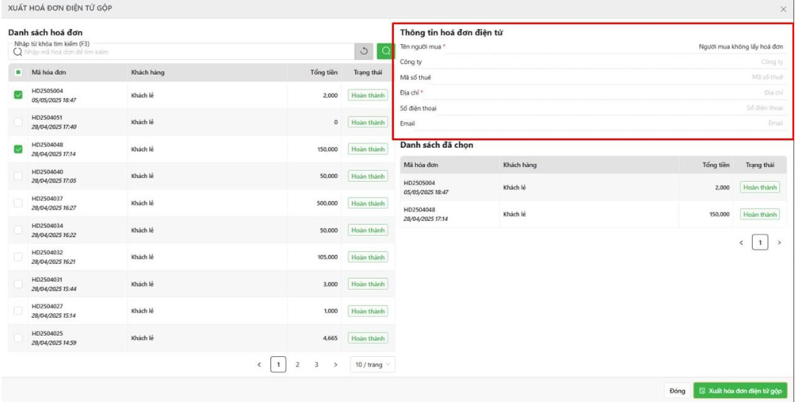Click previous page arrow in selected list

(x=741, y=243)
